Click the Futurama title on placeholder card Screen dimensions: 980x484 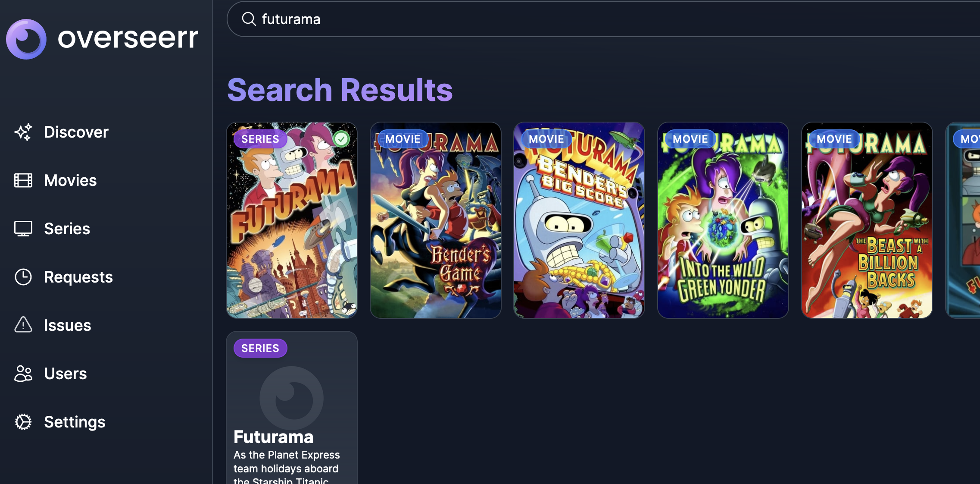pyautogui.click(x=274, y=437)
